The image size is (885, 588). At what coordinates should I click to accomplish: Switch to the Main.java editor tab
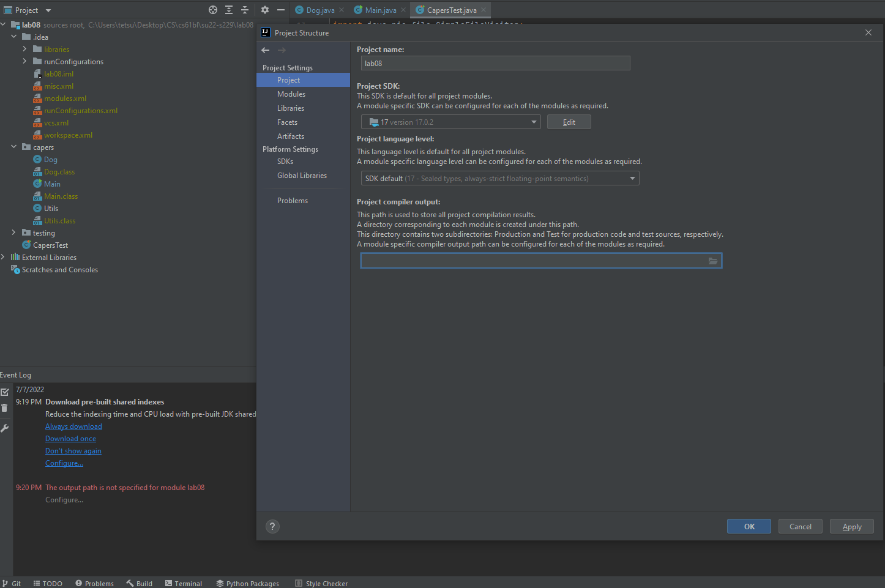click(380, 10)
